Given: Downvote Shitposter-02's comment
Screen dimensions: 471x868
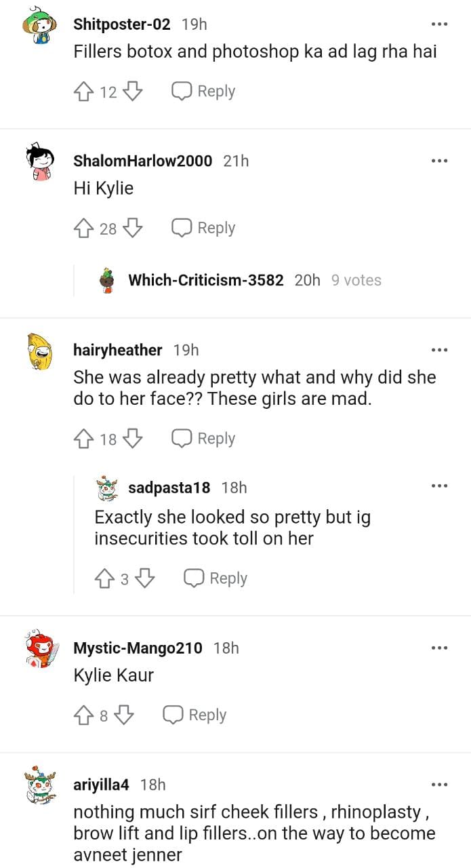Looking at the screenshot, I should [x=133, y=92].
